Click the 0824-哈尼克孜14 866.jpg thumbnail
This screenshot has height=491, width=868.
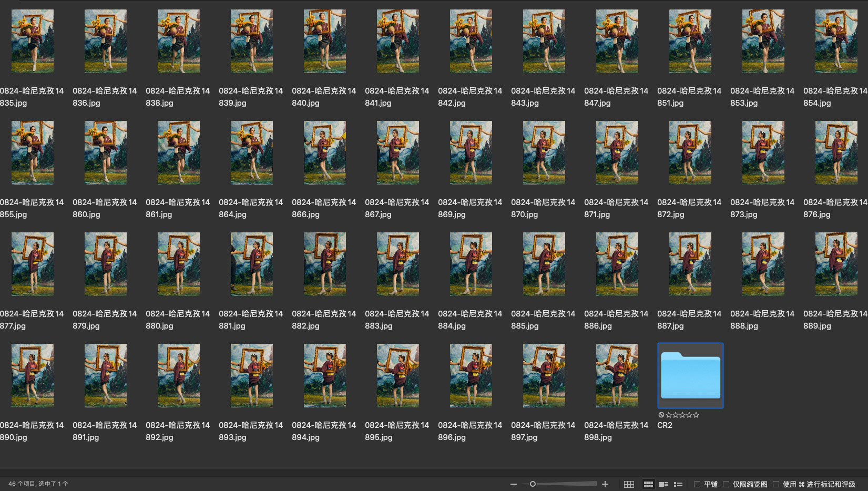324,152
